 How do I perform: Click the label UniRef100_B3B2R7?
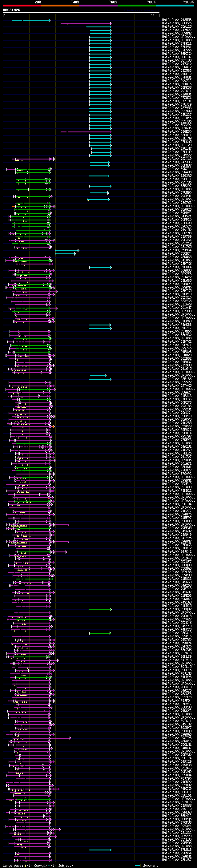[x=177, y=186]
